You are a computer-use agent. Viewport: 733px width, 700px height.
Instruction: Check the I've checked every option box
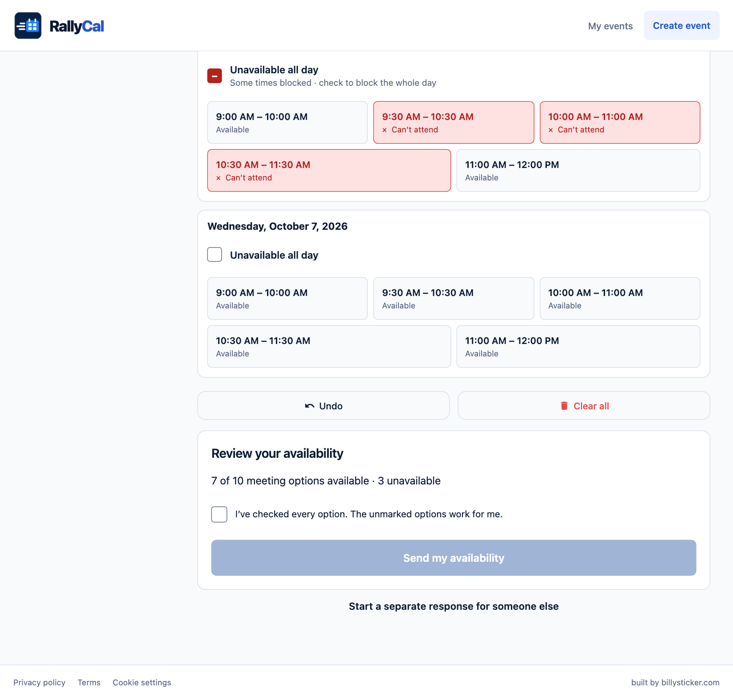click(219, 514)
